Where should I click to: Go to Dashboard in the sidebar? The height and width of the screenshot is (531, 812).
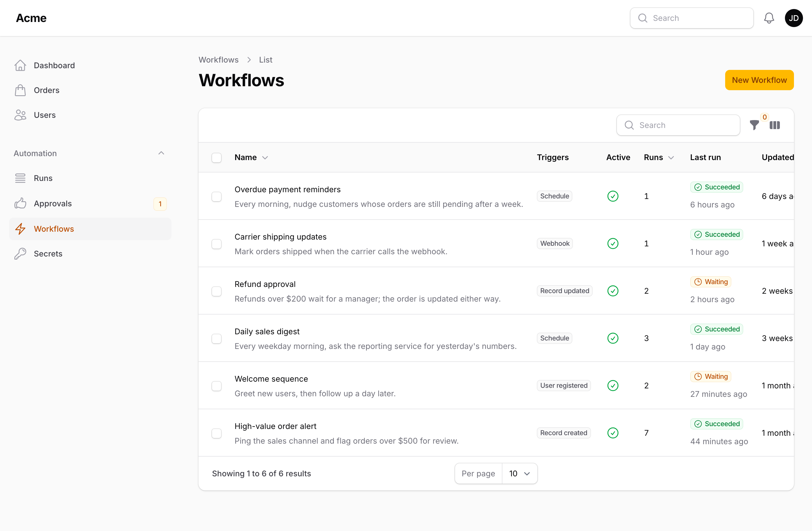point(90,65)
